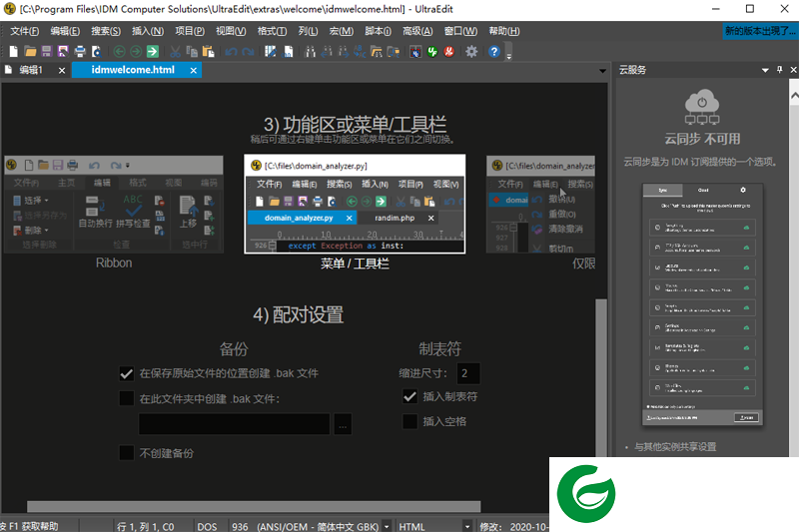
Task: Close the idmwelcome.html tab
Action: coord(194,71)
